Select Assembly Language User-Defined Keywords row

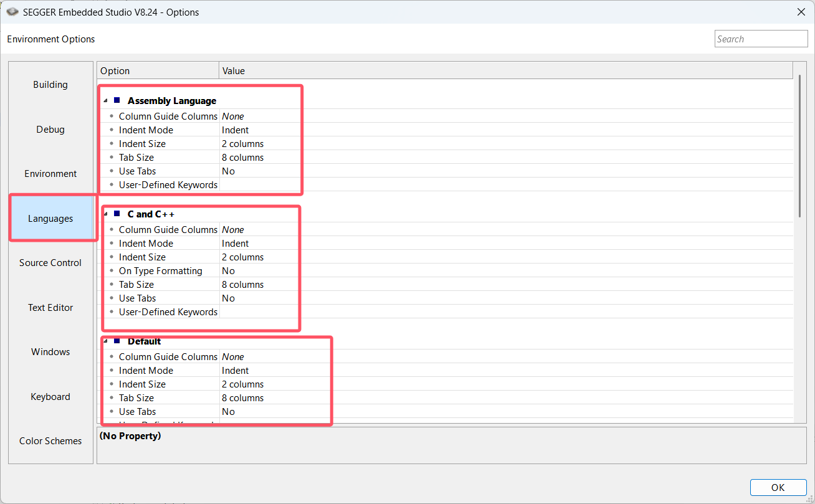(x=446, y=185)
